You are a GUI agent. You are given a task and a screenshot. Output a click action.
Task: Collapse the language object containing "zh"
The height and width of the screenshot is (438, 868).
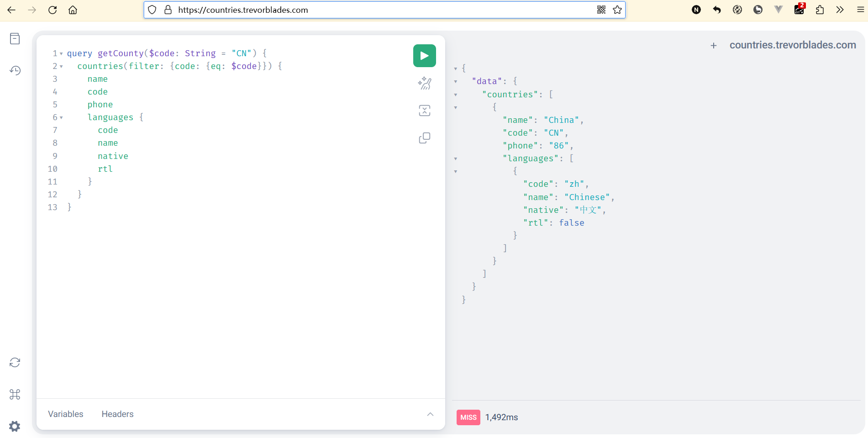[456, 172]
